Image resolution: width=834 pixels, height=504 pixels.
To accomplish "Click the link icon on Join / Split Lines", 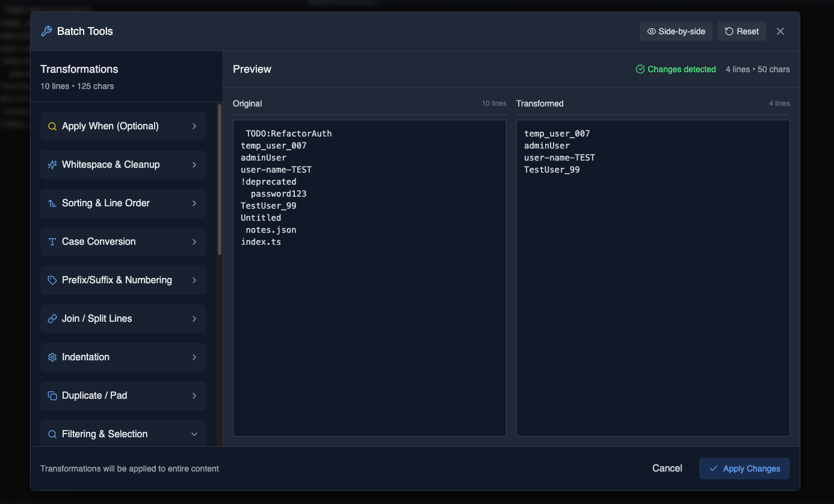I will 52,319.
